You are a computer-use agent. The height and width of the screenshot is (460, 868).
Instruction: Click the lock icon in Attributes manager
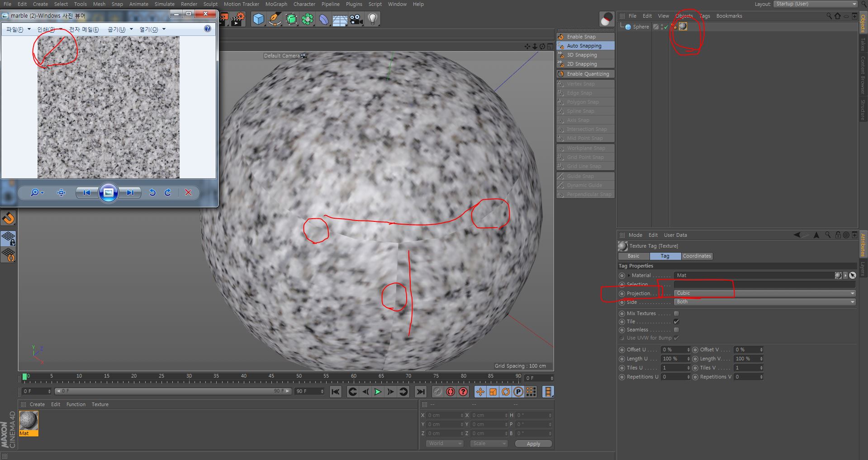point(838,235)
